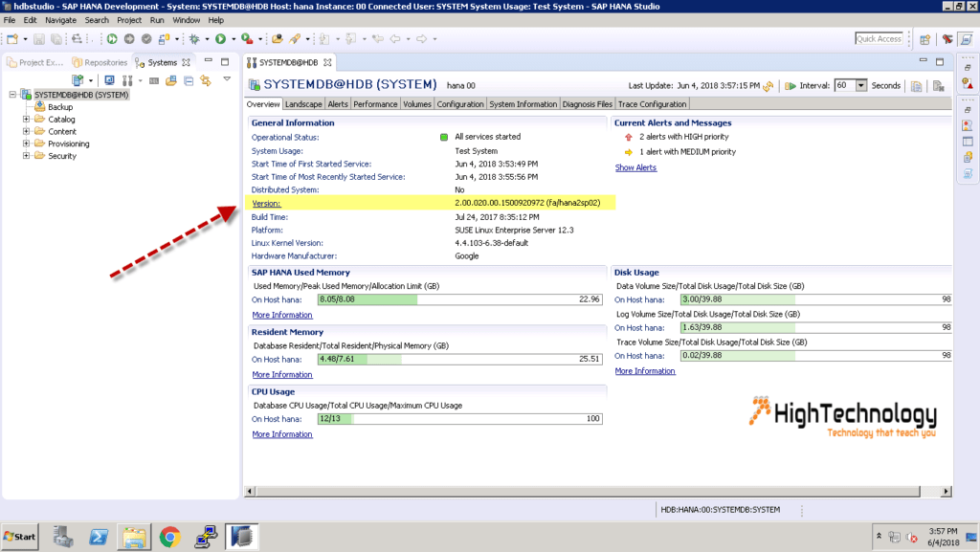Select the Administration icon in Systems view toolbar

coord(109,79)
